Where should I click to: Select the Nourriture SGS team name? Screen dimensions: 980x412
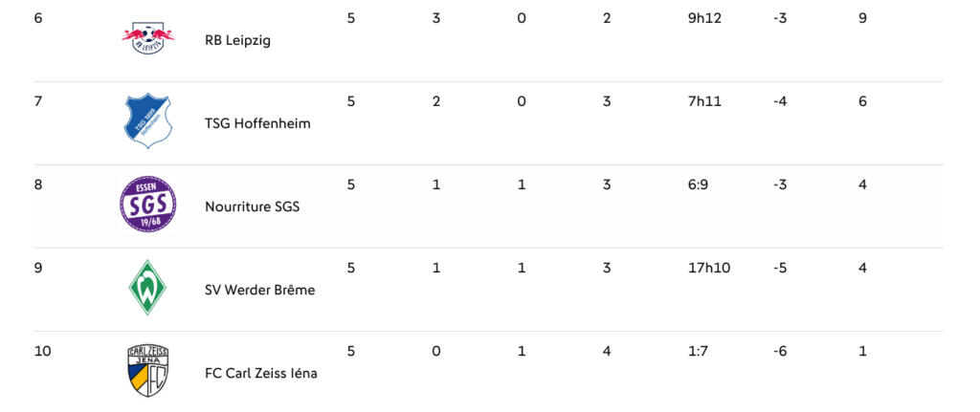(x=252, y=206)
